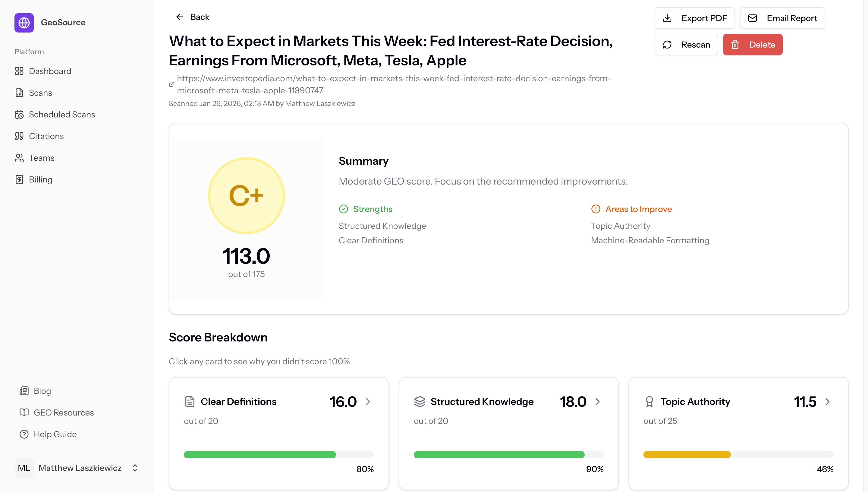Click the Topic Authority award icon
The image size is (868, 492).
(650, 402)
